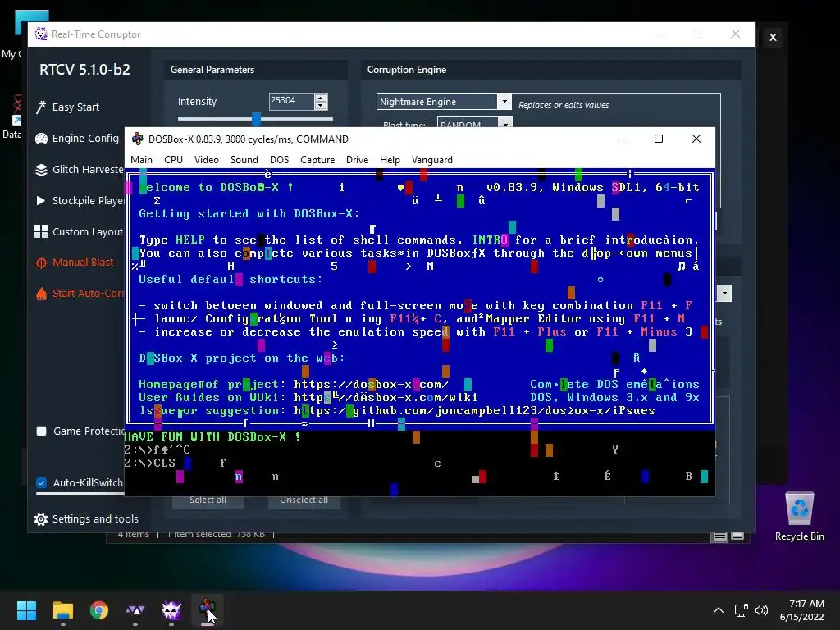Open the Vanguard menu in DOSBox-X
The height and width of the screenshot is (630, 840).
pos(431,160)
